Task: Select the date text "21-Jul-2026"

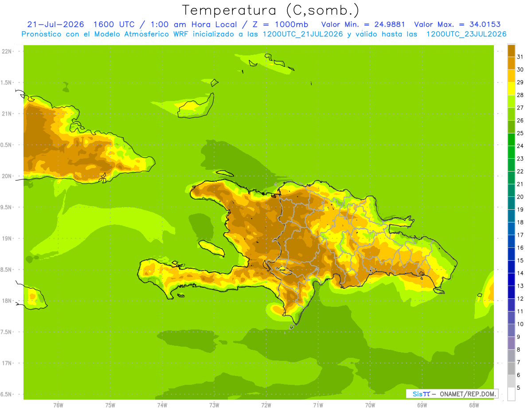Action: point(55,24)
